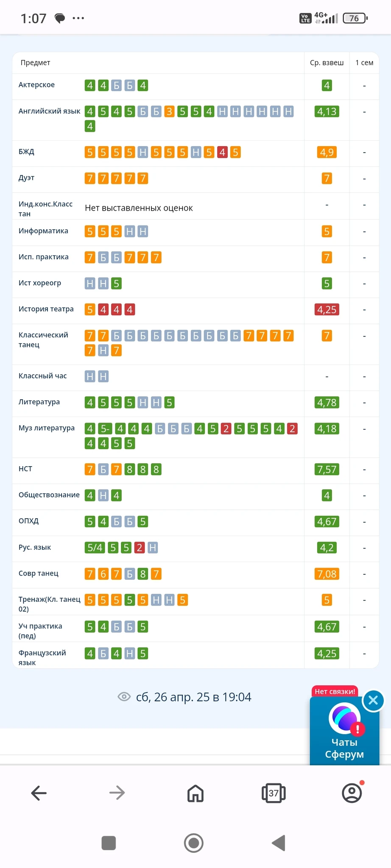391x868 pixels.
Task: Tap the 4,25 average for История театра
Action: point(327,309)
